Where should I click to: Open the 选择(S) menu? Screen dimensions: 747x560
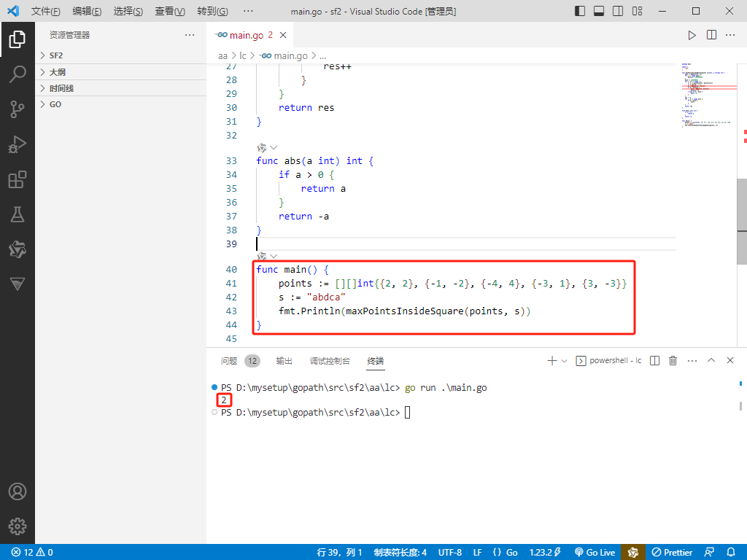pyautogui.click(x=128, y=11)
